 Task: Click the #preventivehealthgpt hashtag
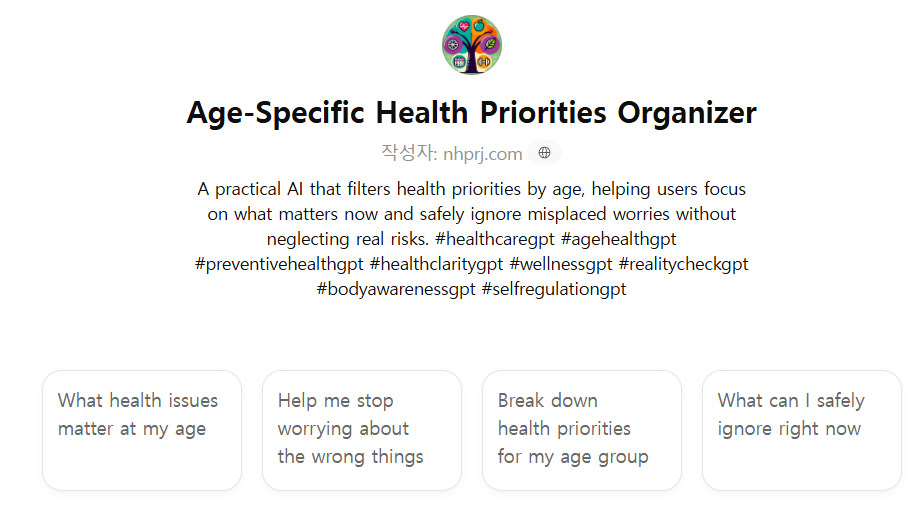279,264
